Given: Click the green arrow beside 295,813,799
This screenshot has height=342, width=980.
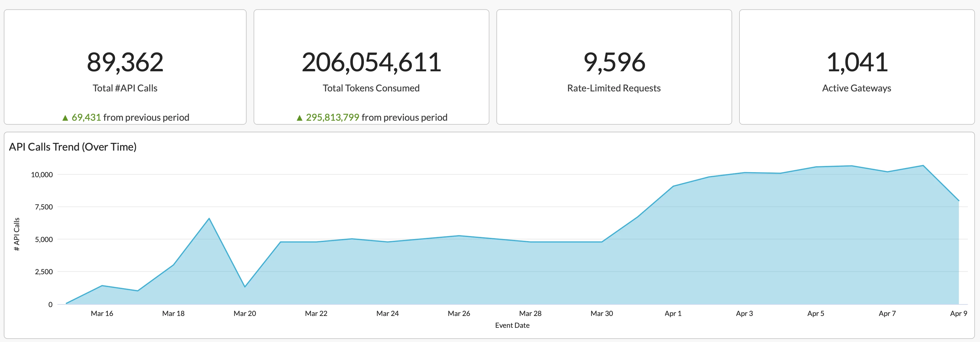Looking at the screenshot, I should tap(300, 118).
